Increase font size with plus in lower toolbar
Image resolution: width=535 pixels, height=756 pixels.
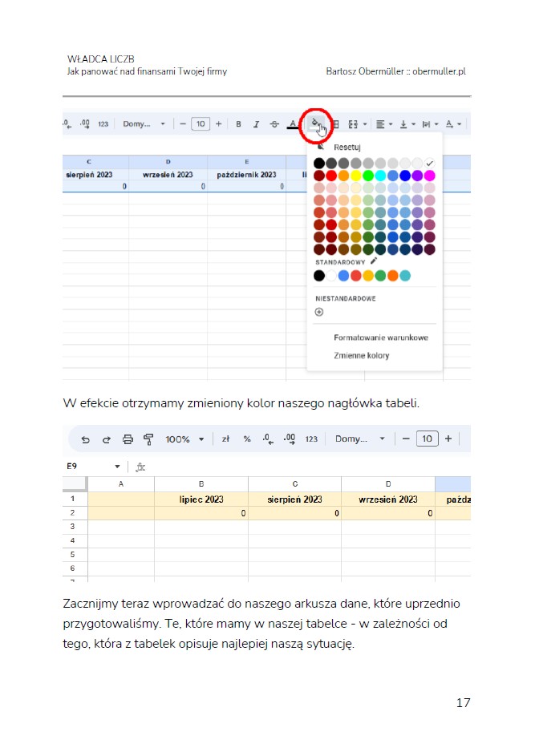448,439
